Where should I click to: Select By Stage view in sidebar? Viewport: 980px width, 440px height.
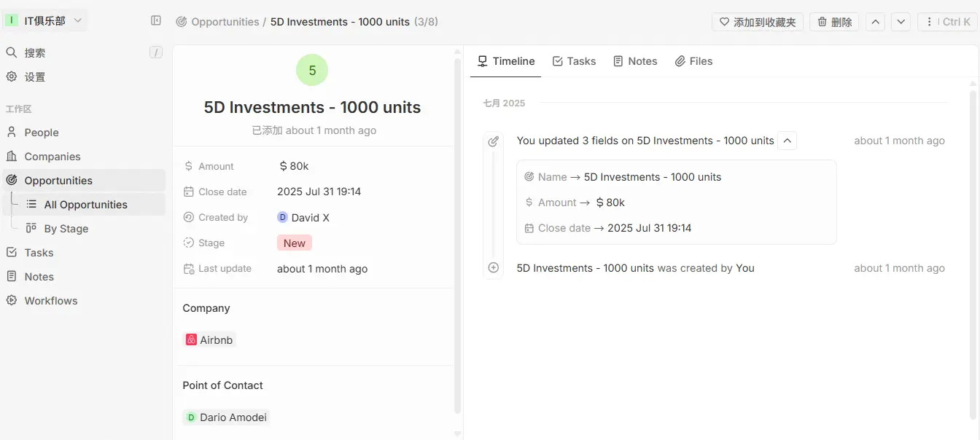tap(66, 229)
